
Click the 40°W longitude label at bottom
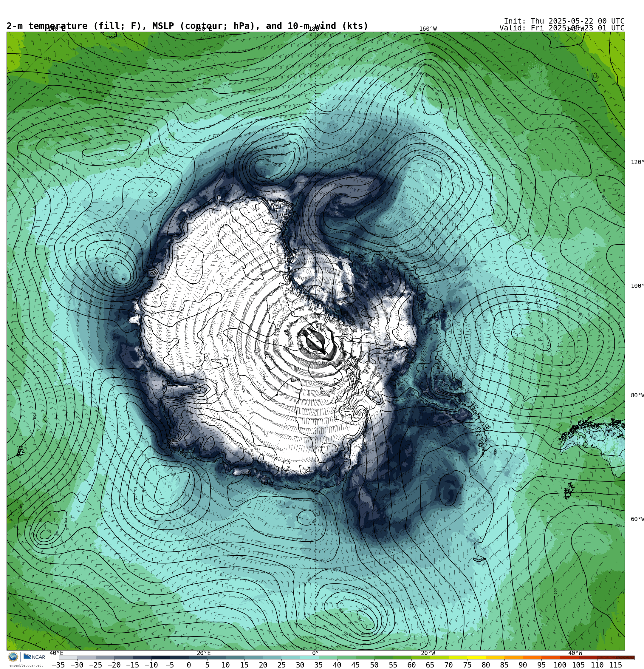click(x=575, y=653)
